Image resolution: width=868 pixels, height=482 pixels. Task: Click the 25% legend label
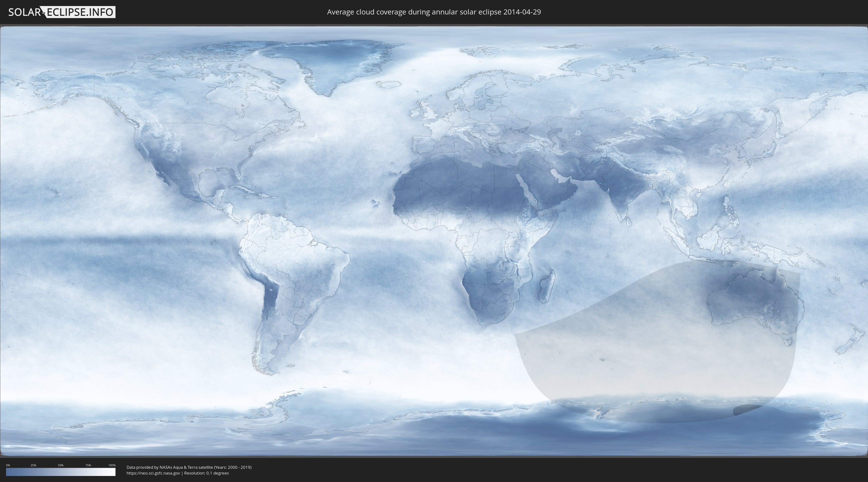pos(33,465)
